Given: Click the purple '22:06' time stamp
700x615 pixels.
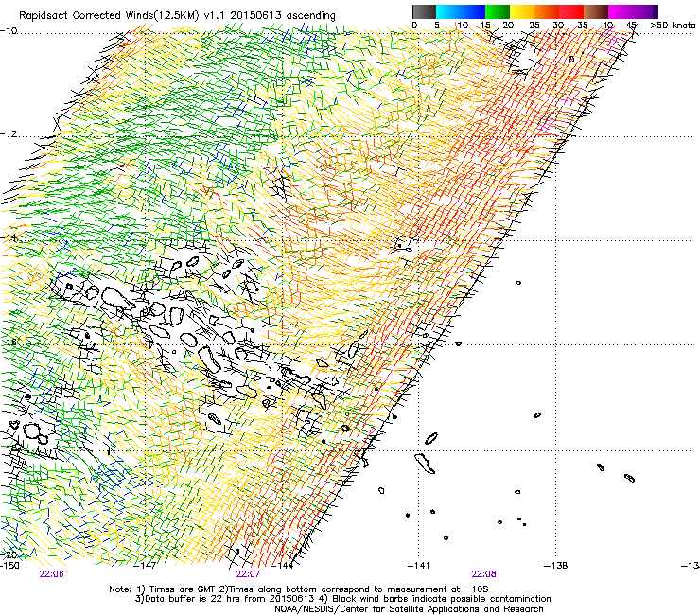Looking at the screenshot, I should click(x=51, y=574).
